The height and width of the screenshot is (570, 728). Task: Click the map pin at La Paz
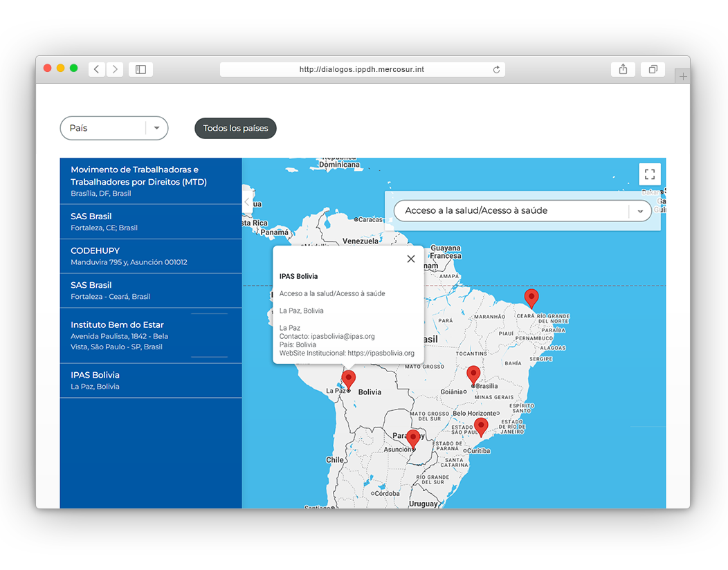[x=348, y=379]
